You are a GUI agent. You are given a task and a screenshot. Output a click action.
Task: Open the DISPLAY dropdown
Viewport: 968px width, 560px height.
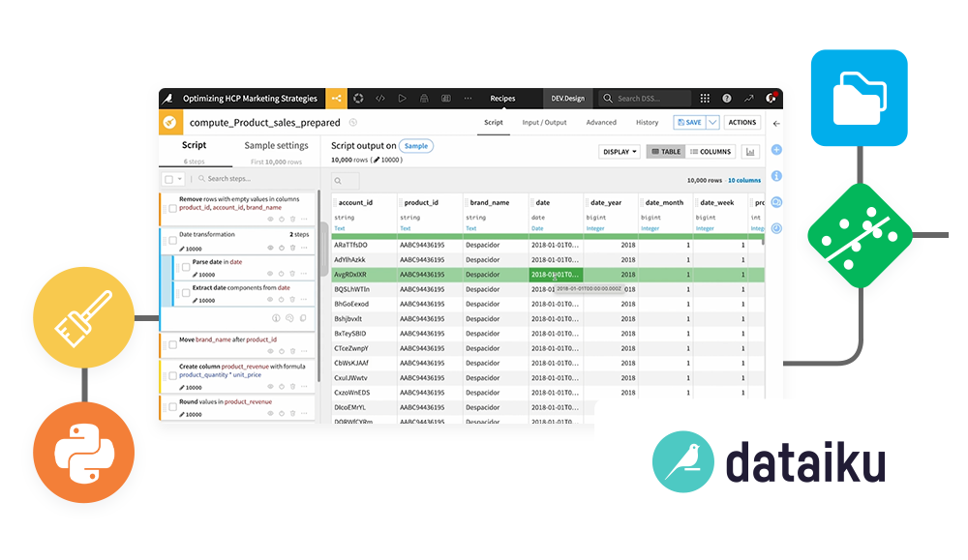[x=620, y=152]
